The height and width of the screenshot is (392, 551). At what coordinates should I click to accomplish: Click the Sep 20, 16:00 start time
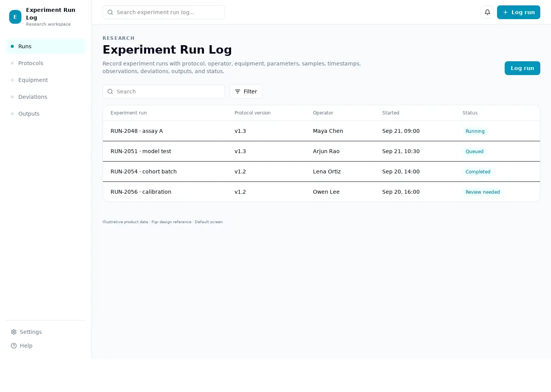coord(401,192)
